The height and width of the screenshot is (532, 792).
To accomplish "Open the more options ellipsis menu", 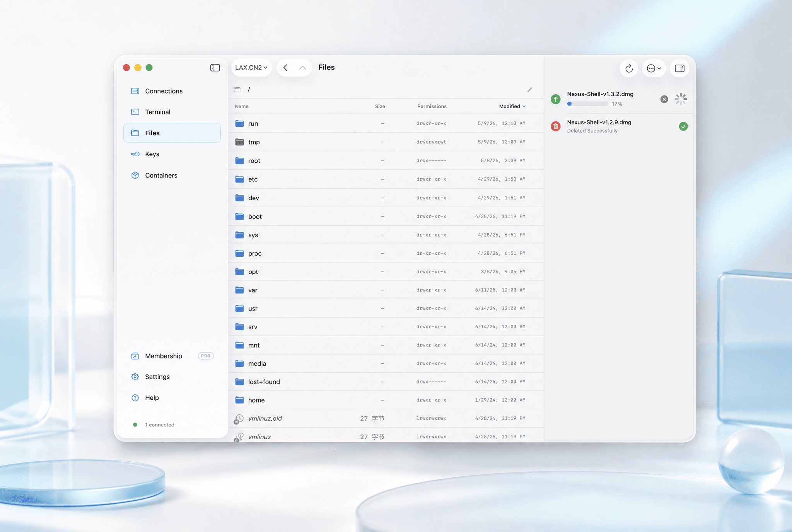I will pos(654,68).
